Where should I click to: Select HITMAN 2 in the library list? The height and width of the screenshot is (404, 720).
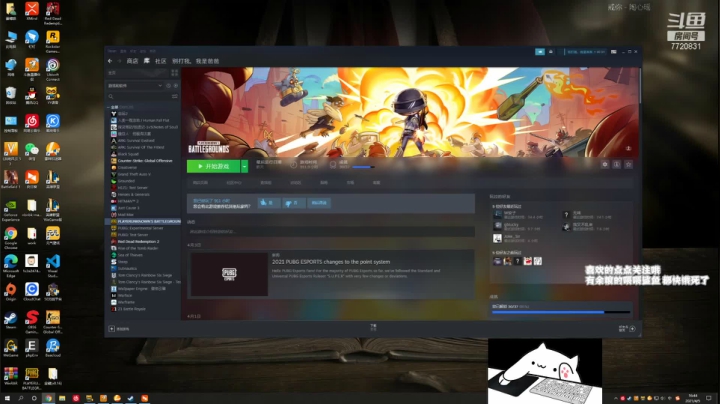(125, 201)
